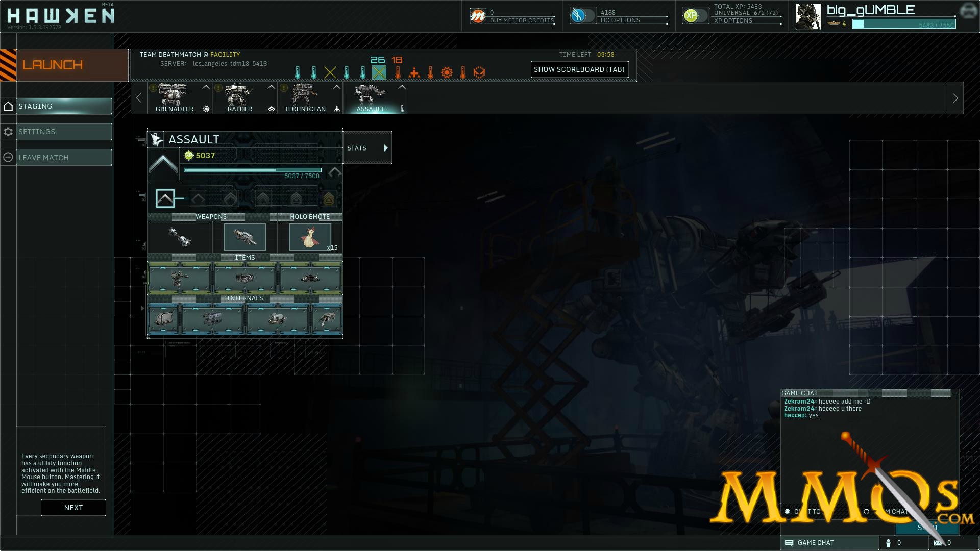The height and width of the screenshot is (551, 980).
Task: Minimize the Game Chat panel
Action: pos(955,393)
